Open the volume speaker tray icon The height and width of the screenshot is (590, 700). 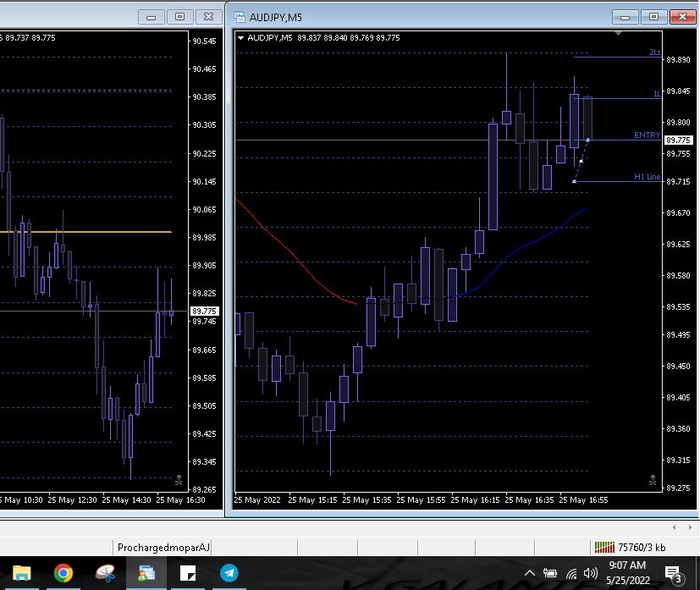(x=590, y=573)
